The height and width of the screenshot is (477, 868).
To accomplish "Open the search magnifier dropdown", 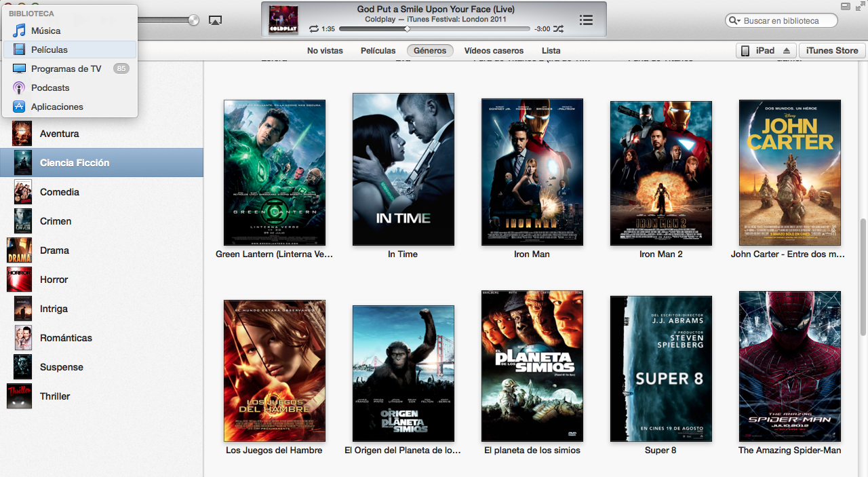I will click(x=734, y=21).
